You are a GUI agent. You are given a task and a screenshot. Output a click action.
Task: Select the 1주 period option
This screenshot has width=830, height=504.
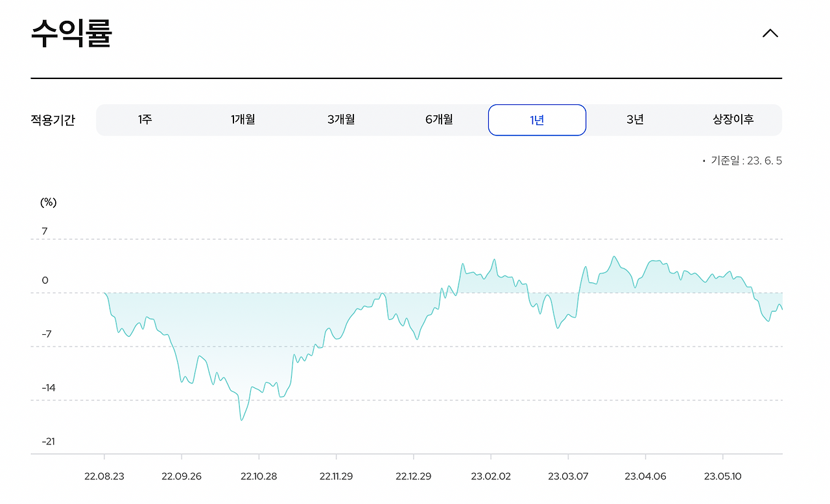coord(144,119)
